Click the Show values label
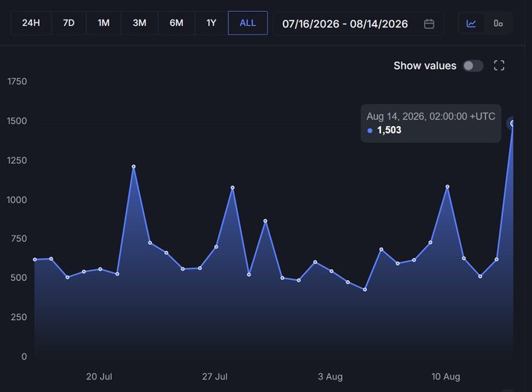 425,66
